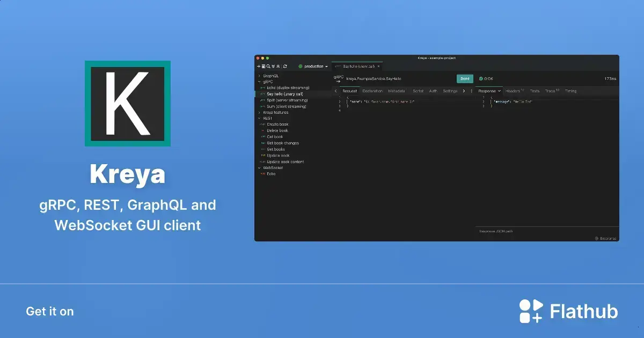The image size is (644, 338).
Task: Switch to the Request tab
Action: point(349,91)
